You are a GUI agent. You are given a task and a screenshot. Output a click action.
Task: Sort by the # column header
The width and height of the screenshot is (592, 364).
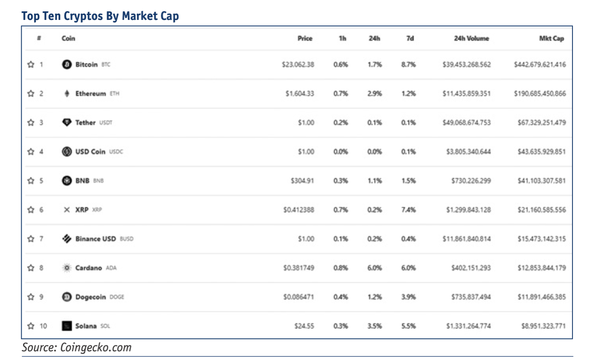pyautogui.click(x=39, y=39)
